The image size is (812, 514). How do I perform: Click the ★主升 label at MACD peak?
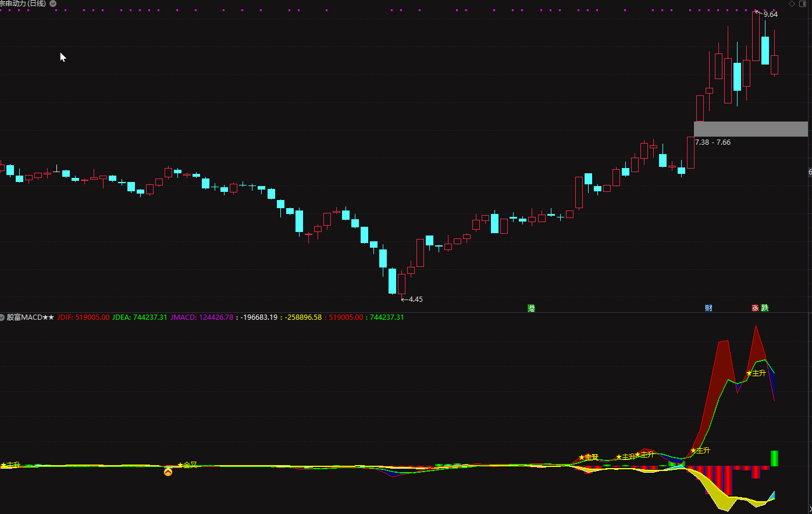(x=756, y=373)
